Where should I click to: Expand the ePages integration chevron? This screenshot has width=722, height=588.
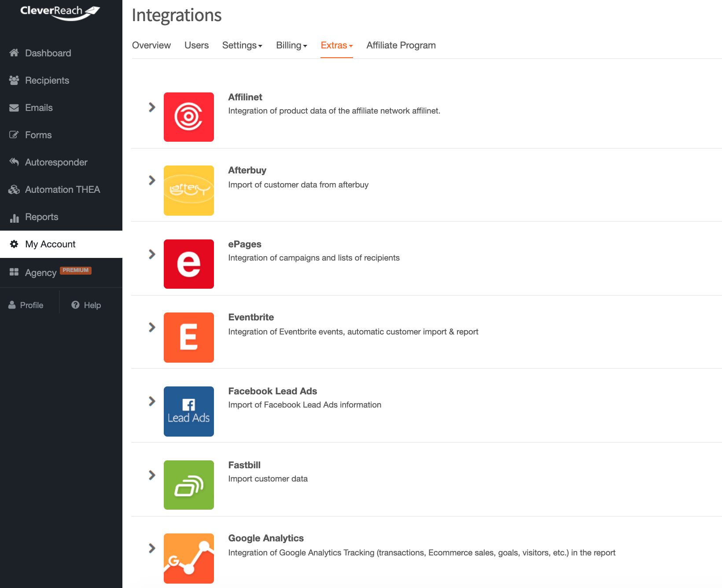152,254
